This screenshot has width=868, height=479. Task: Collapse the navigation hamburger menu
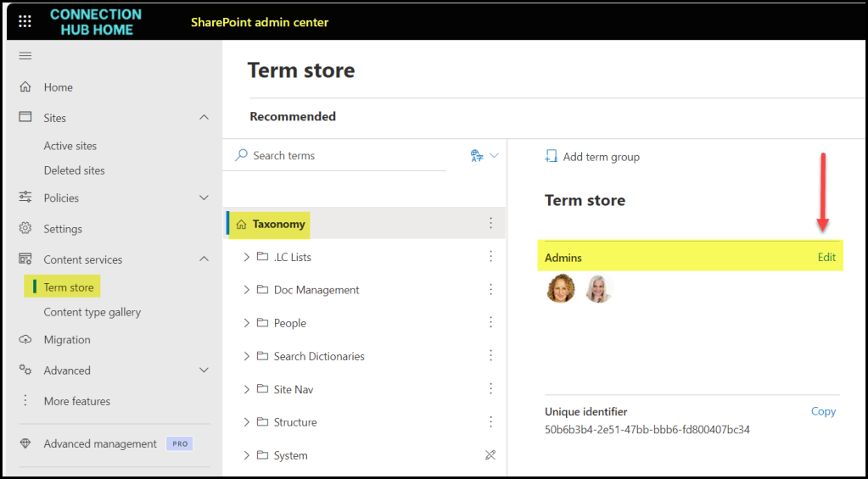click(25, 56)
